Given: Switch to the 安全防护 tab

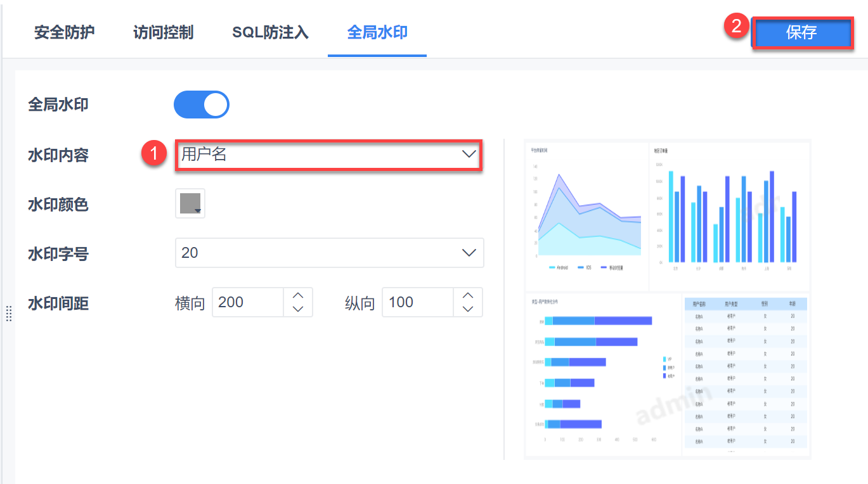Looking at the screenshot, I should (65, 32).
